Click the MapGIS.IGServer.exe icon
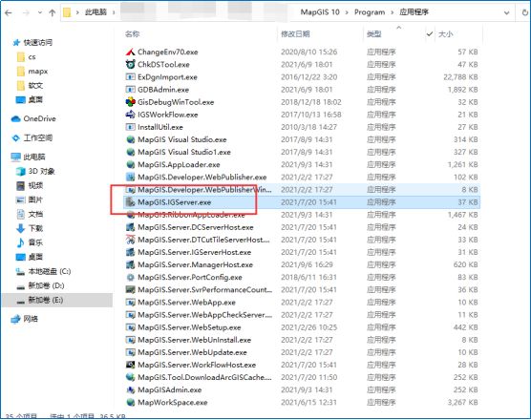This screenshot has width=531, height=420. point(131,202)
